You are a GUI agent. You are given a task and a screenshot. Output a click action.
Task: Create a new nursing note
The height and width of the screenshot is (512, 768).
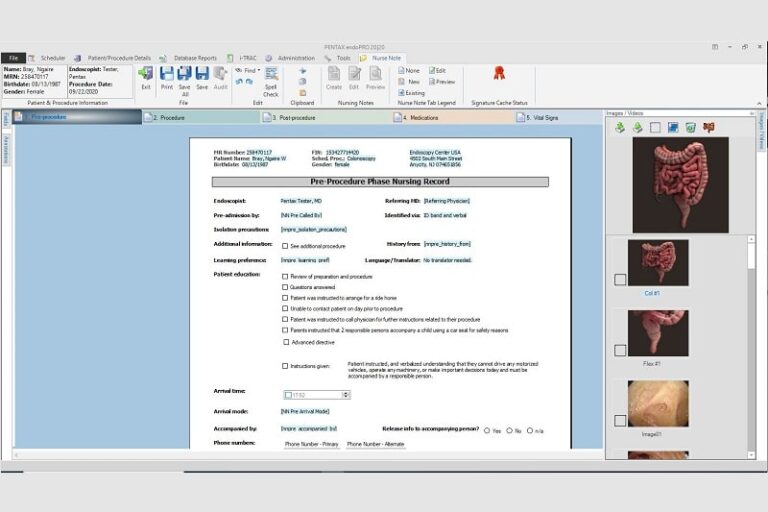[x=334, y=76]
